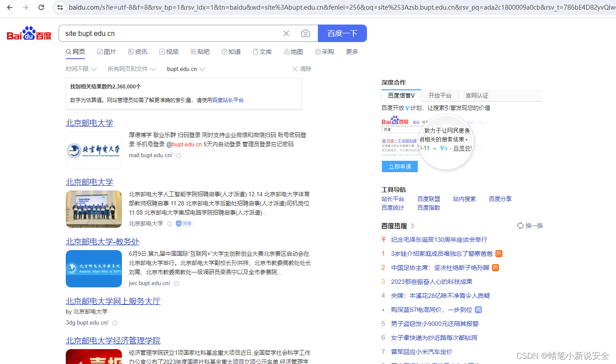Switch to 官网认证 tab
The image size is (616, 364).
477,95
